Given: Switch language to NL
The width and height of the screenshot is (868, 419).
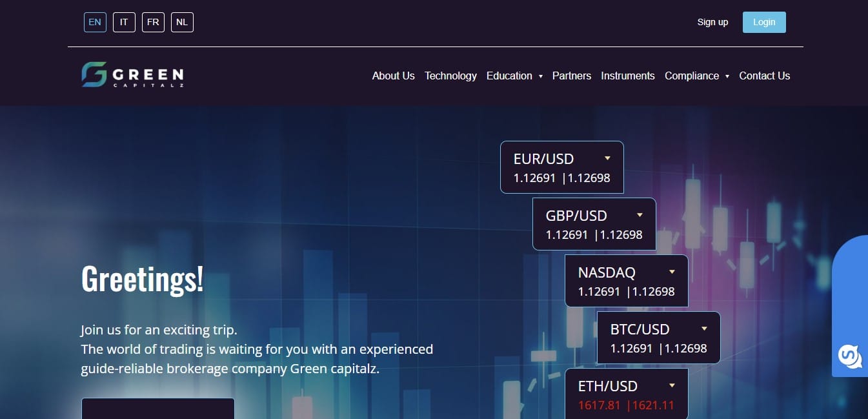Looking at the screenshot, I should (182, 22).
